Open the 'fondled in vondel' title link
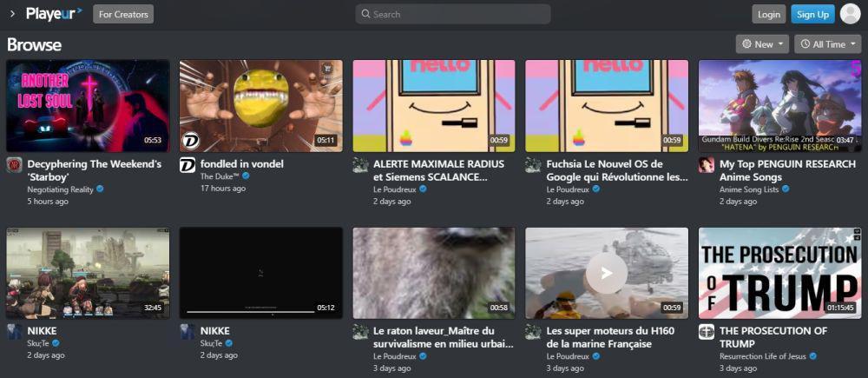This screenshot has height=378, width=868. pos(242,164)
